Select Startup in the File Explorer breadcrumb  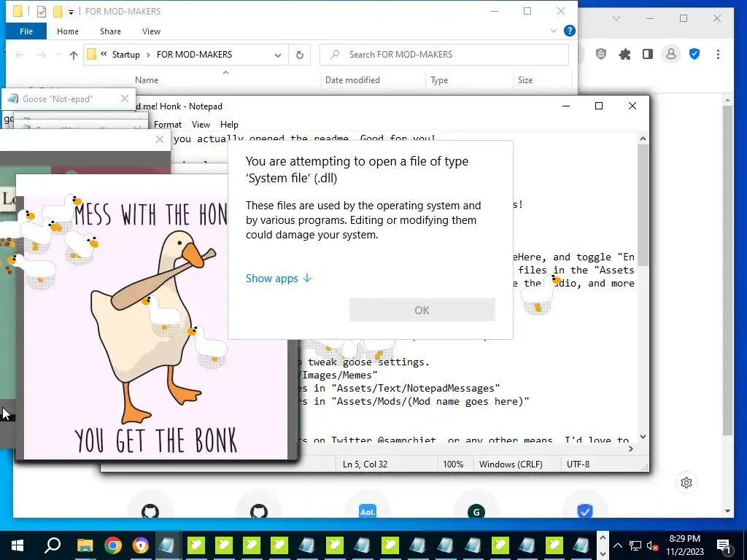[x=125, y=54]
